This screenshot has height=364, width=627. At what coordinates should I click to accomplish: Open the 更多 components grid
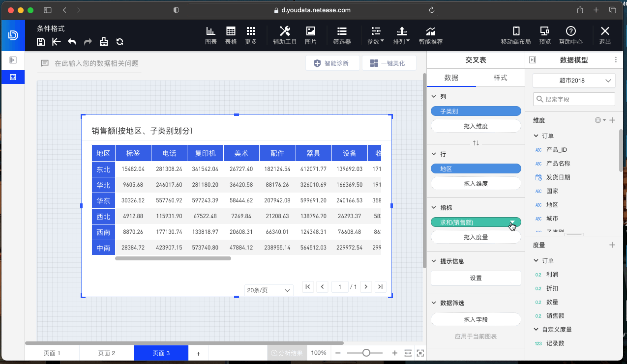click(251, 35)
